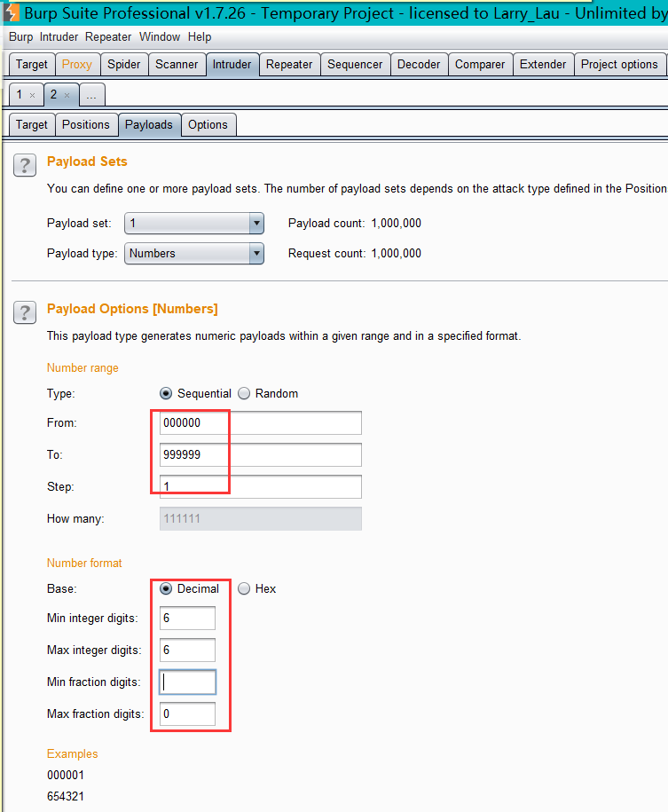Click the From field with 000000
Viewport: 668px width, 812px height.
261,423
